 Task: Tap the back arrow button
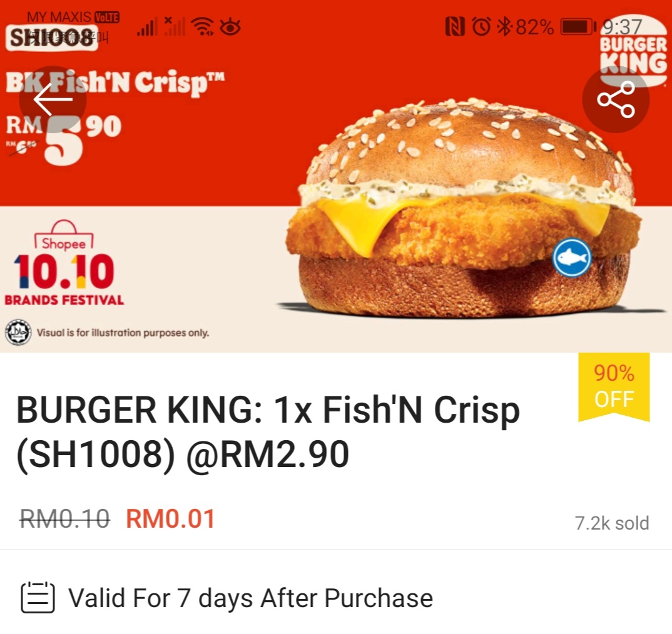point(53,99)
